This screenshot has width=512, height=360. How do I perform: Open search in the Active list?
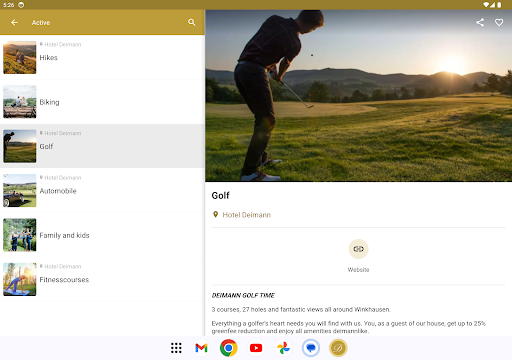coord(191,22)
